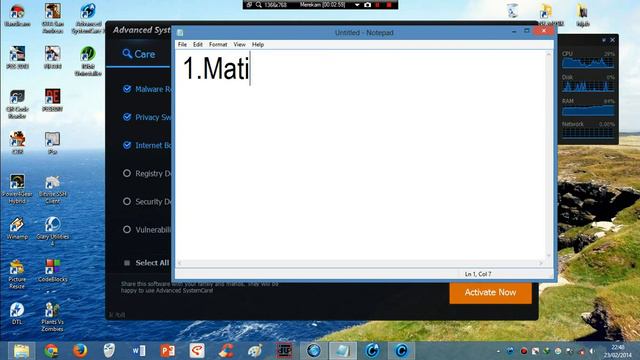Click the CPU usage graph in monitor widget

pyautogui.click(x=588, y=62)
